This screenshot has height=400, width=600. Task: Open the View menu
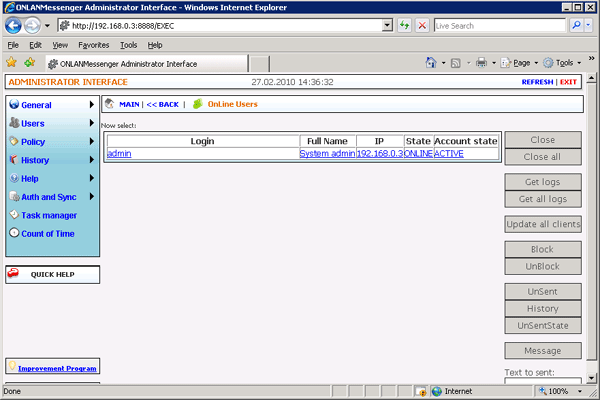[60, 45]
